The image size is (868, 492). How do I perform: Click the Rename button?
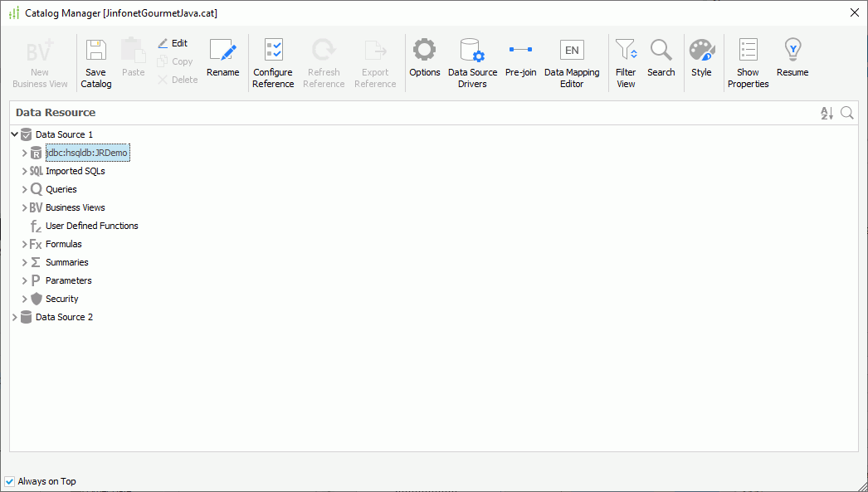(x=222, y=58)
